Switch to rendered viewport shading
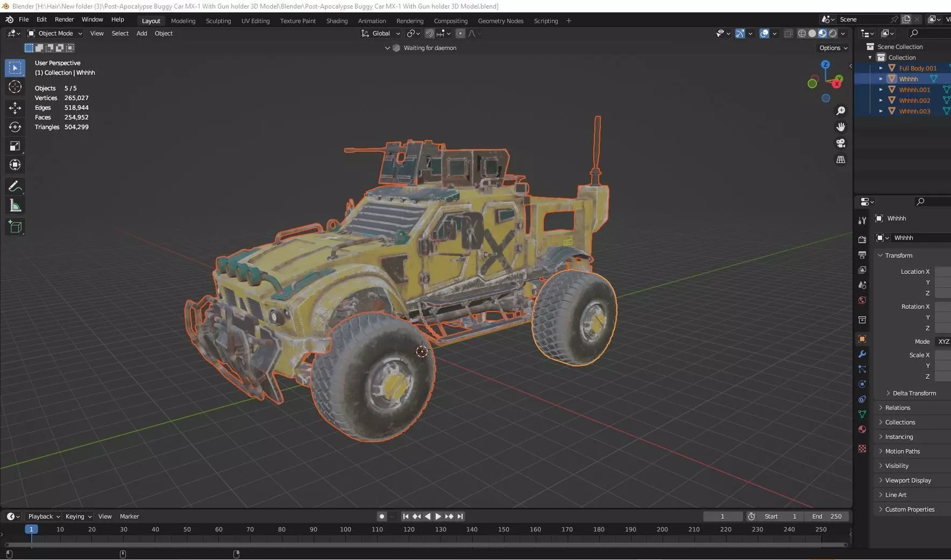This screenshot has width=951, height=560. [x=833, y=33]
